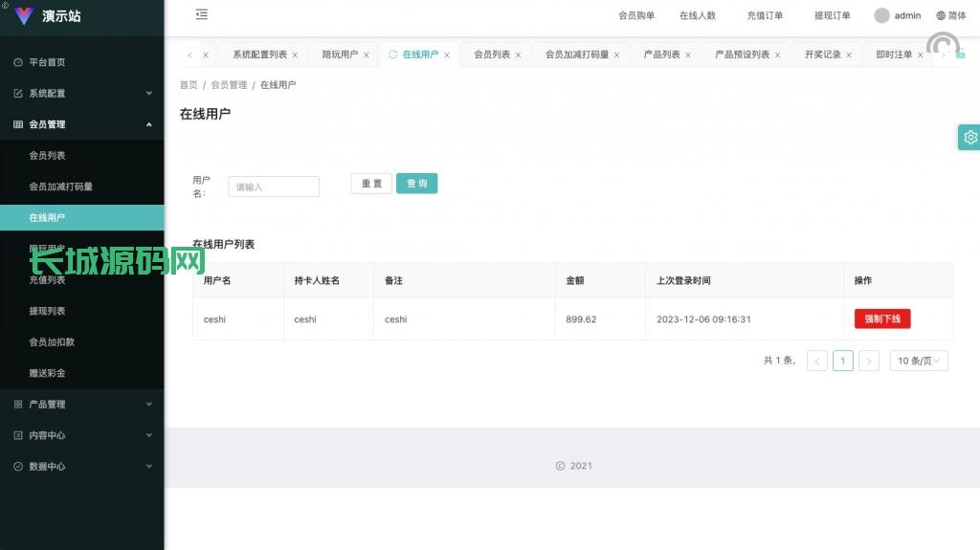Select 提现列表 in the sidebar
This screenshot has width=980, height=550.
tap(48, 311)
